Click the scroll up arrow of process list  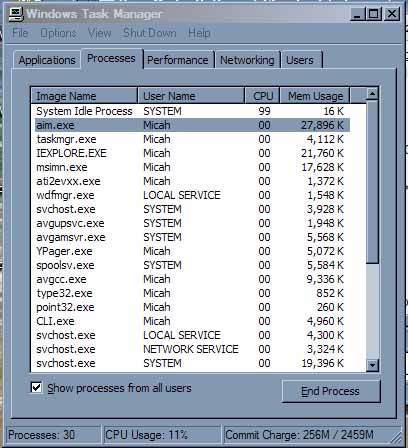(372, 94)
